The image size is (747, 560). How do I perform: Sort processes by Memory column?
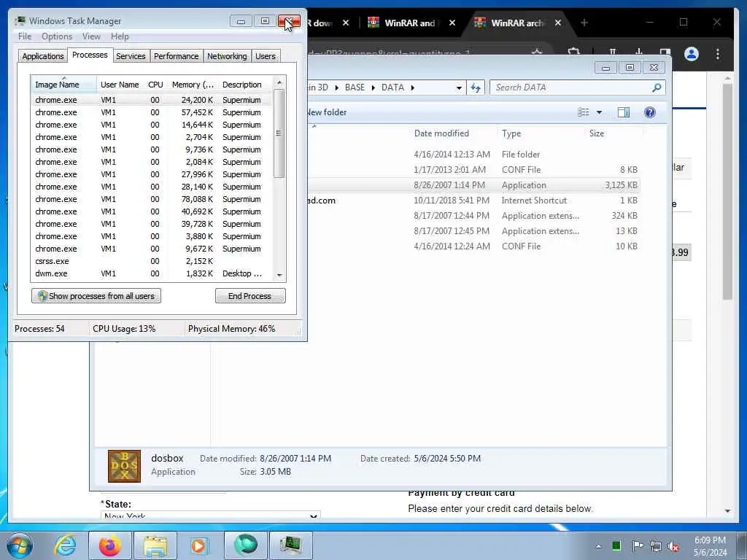coord(193,85)
